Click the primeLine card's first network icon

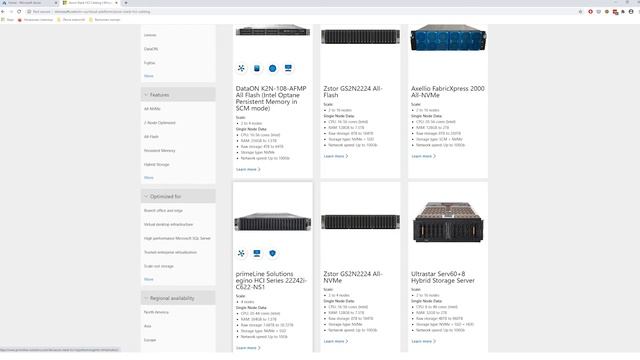point(241,253)
